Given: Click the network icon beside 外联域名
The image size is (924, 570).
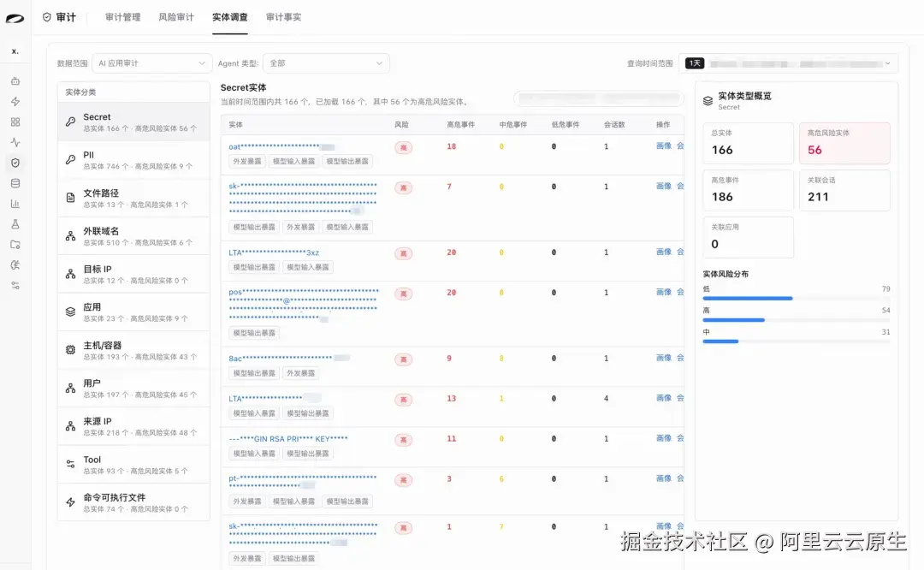Looking at the screenshot, I should point(71,235).
